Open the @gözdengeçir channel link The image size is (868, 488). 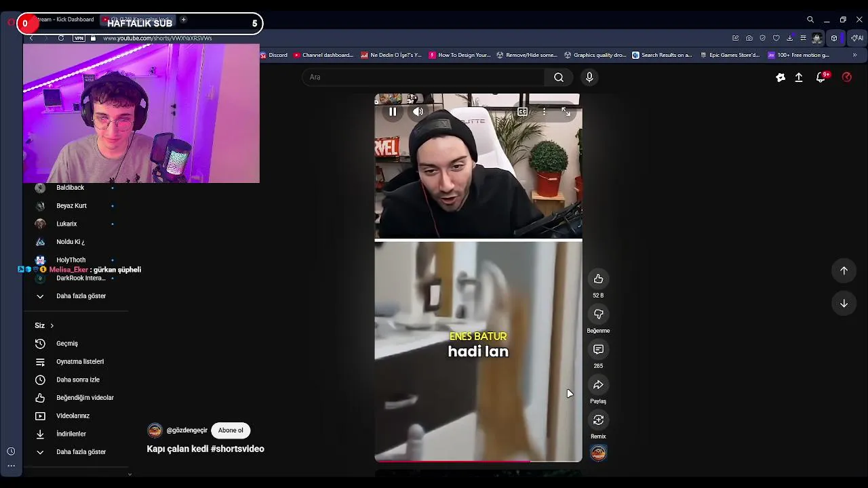(x=186, y=430)
